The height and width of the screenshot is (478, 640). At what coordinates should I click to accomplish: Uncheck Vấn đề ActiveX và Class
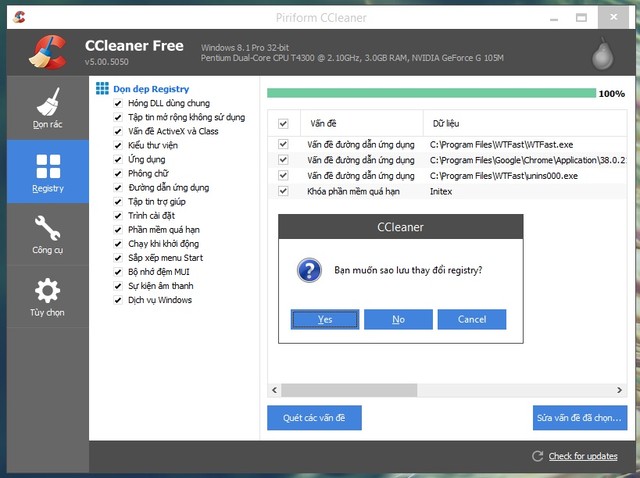tap(118, 131)
